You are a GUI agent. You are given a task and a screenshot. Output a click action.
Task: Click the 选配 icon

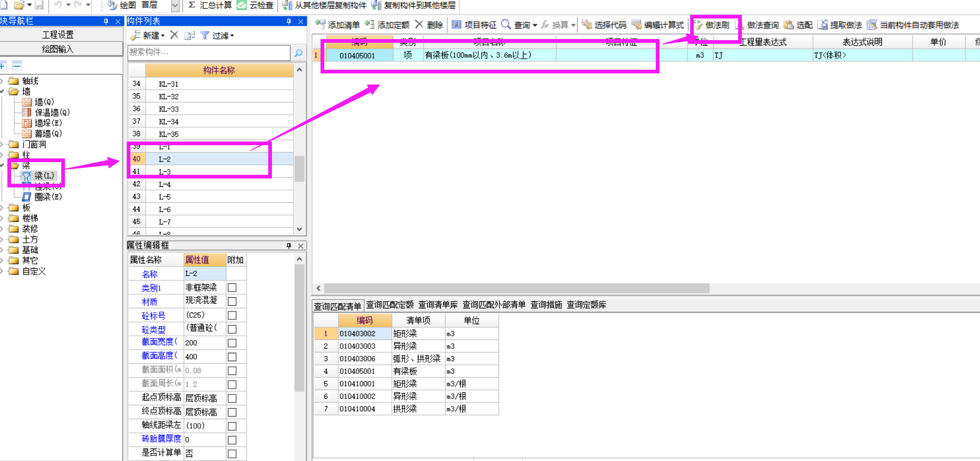tap(789, 24)
